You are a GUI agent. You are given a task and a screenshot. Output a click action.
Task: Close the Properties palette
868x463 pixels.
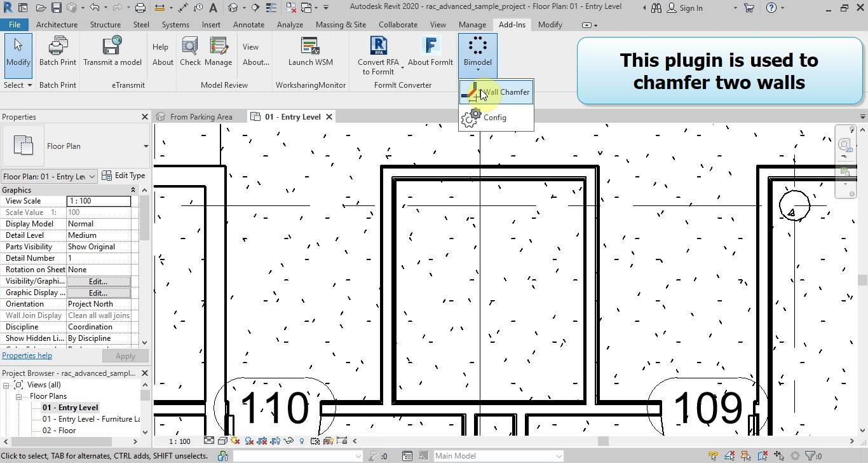pyautogui.click(x=144, y=117)
